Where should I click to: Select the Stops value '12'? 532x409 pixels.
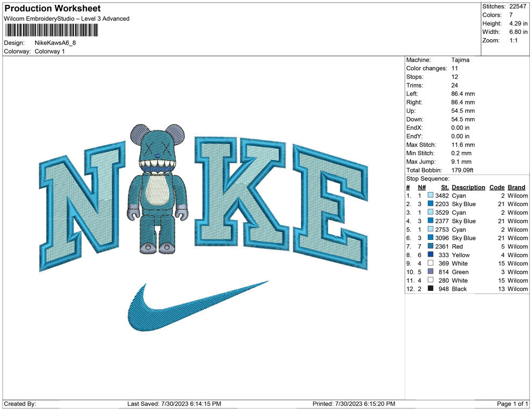455,77
